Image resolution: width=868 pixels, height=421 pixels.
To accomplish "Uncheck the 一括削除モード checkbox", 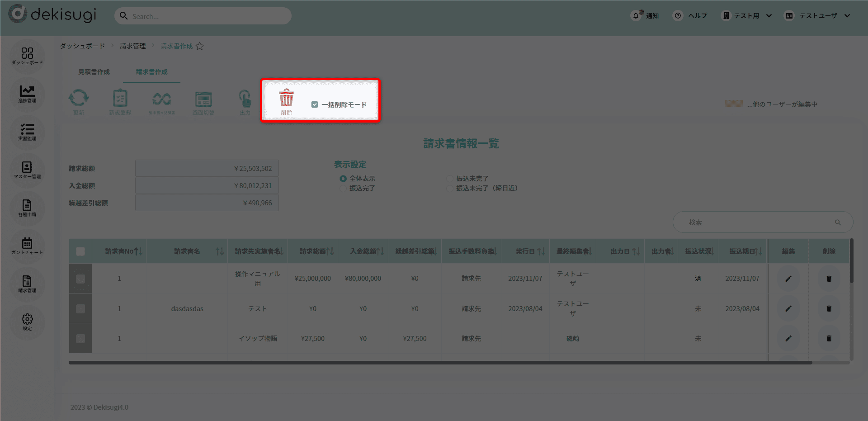I will (315, 104).
